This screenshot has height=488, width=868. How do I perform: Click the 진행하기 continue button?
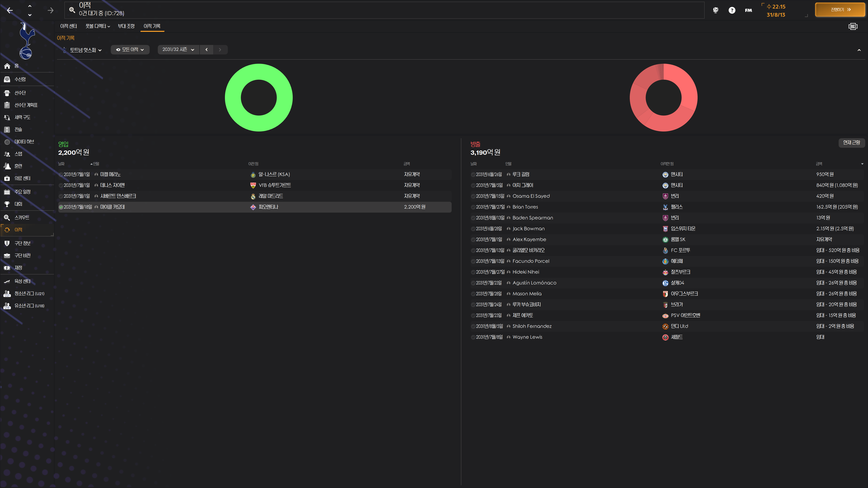click(840, 10)
